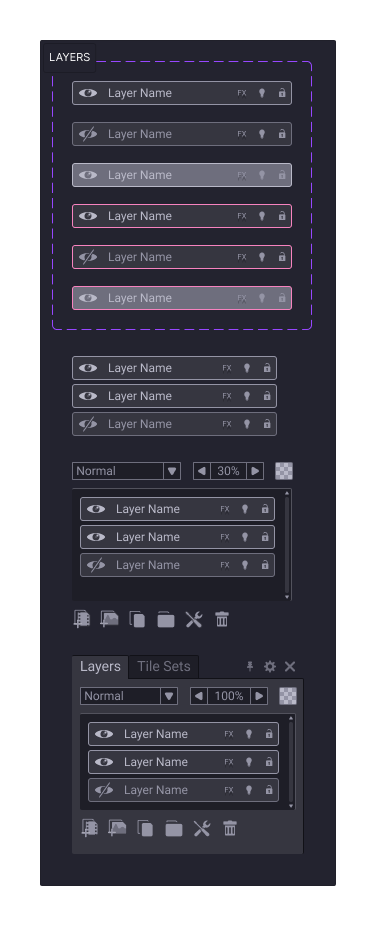This screenshot has height=926, width=376.
Task: Show the hidden layer in the 30% list via its eye
Action: (x=96, y=565)
